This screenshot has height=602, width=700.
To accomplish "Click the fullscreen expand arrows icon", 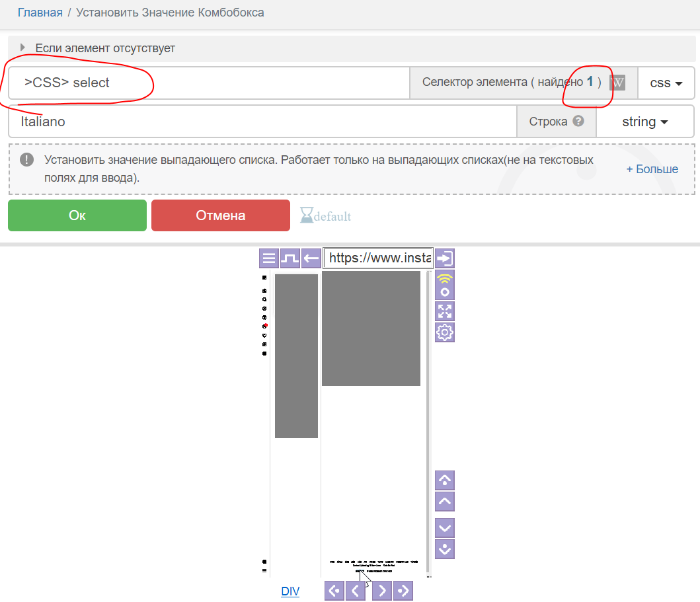I will pos(445,311).
